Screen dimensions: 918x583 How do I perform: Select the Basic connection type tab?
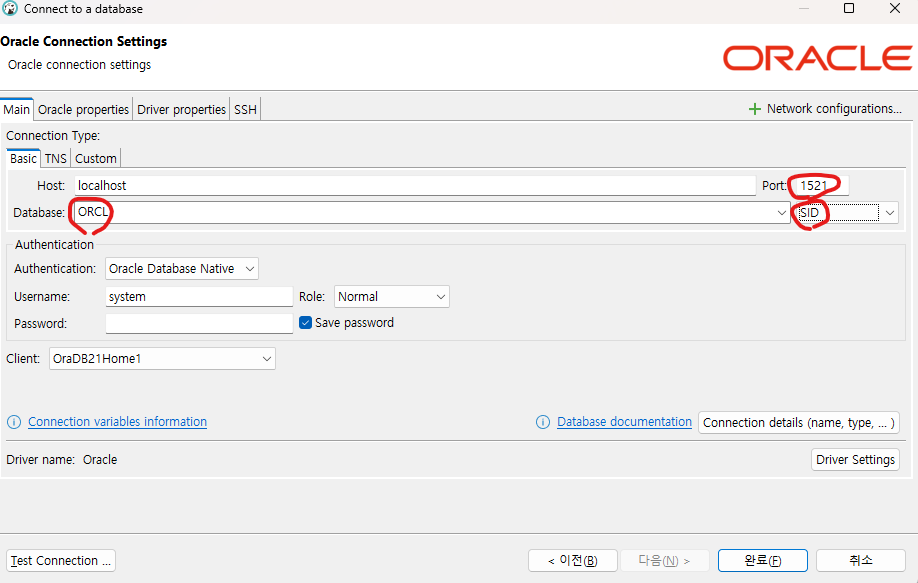23,159
